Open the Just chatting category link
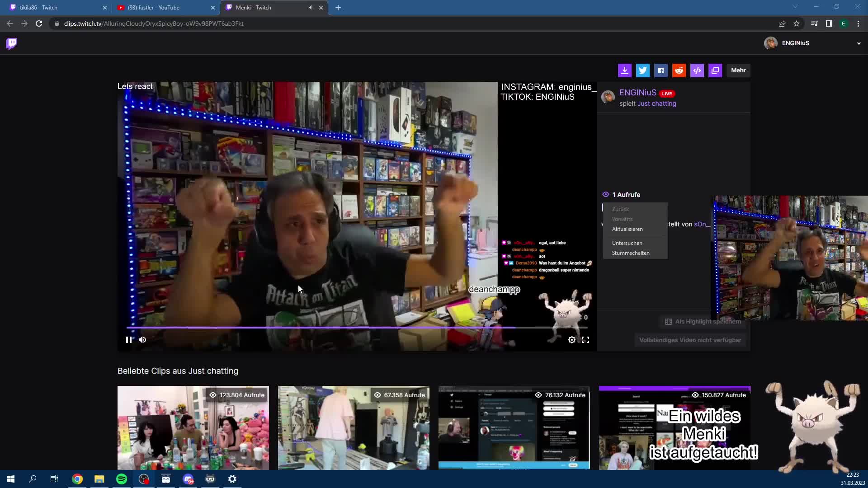Screen dimensions: 868x488 pyautogui.click(x=657, y=103)
